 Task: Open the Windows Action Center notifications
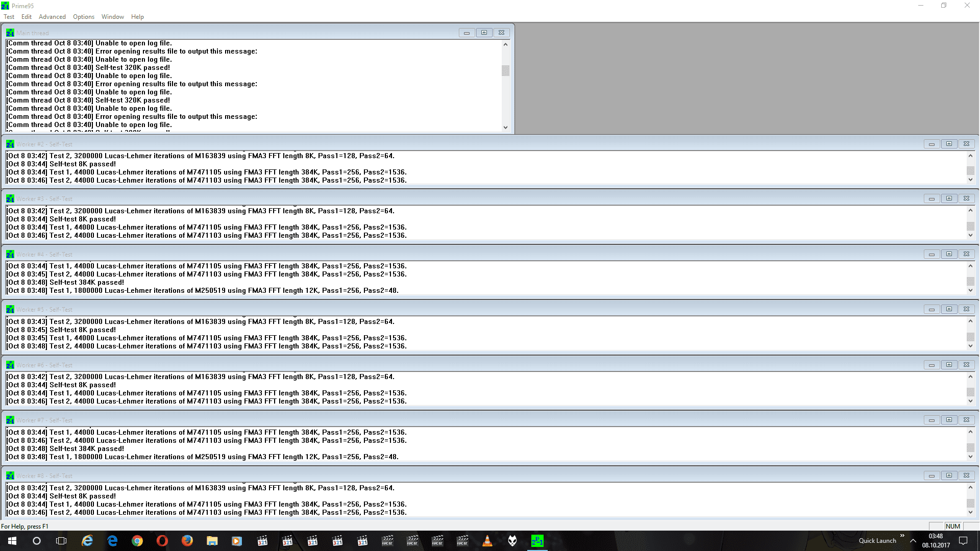pos(963,541)
